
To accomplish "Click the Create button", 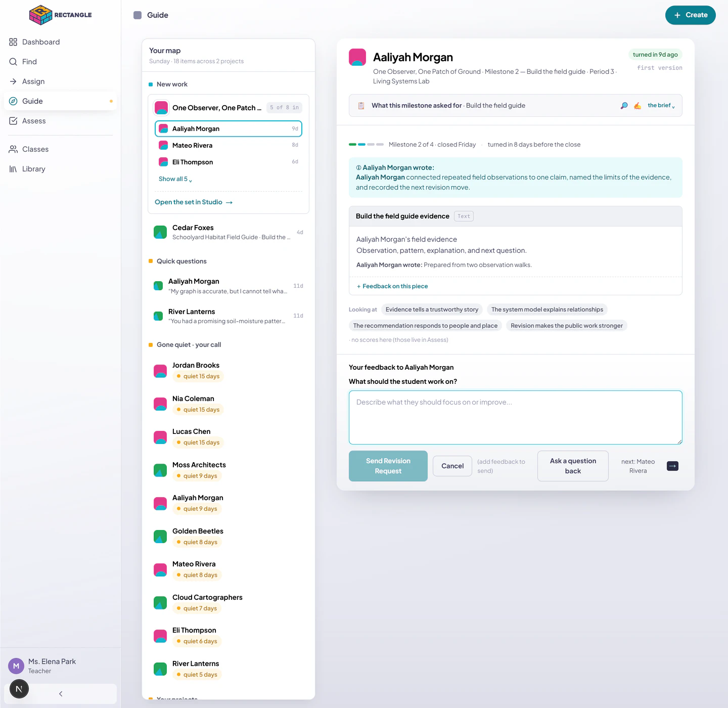I will point(690,15).
